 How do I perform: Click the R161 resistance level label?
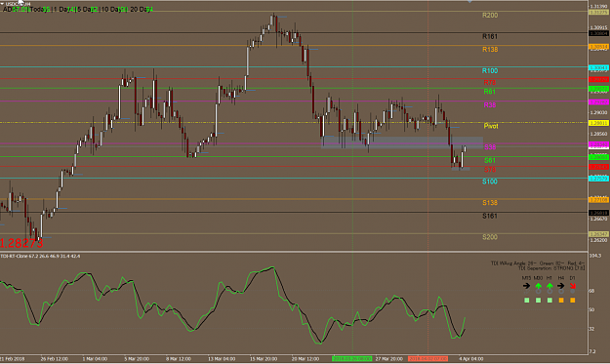(490, 36)
